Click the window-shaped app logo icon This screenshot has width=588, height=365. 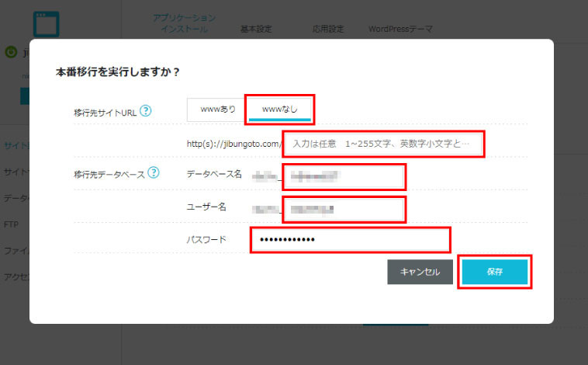pyautogui.click(x=48, y=23)
